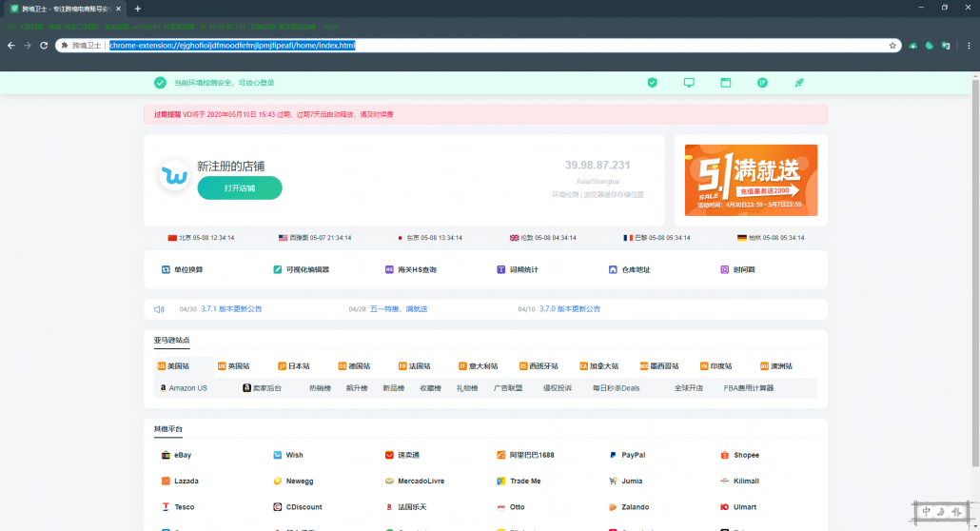Open the Lazada shortcut

(180, 481)
